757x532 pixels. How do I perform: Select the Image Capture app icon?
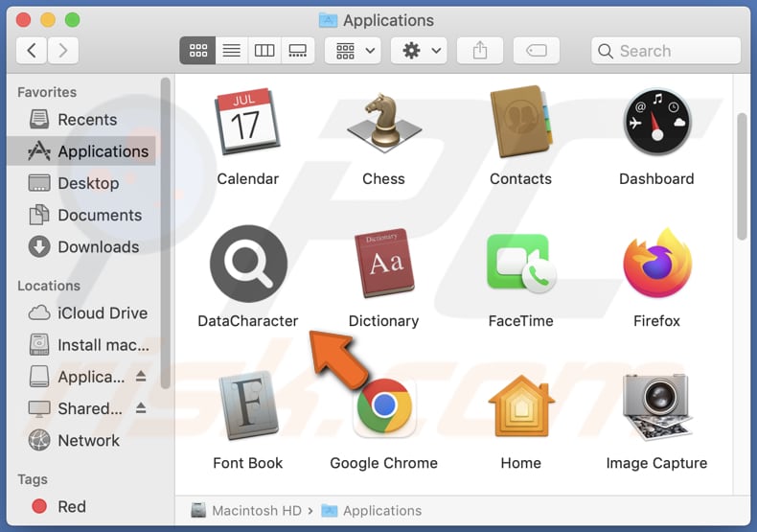(656, 405)
